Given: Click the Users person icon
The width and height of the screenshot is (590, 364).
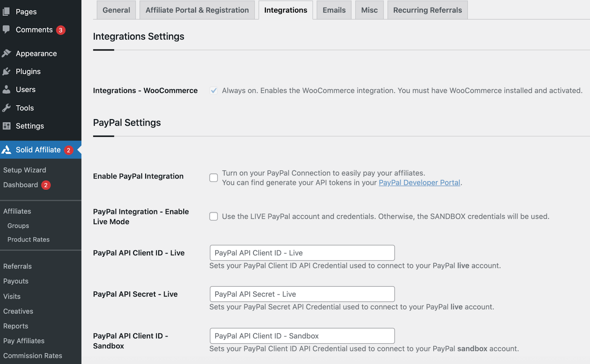Looking at the screenshot, I should 6,90.
